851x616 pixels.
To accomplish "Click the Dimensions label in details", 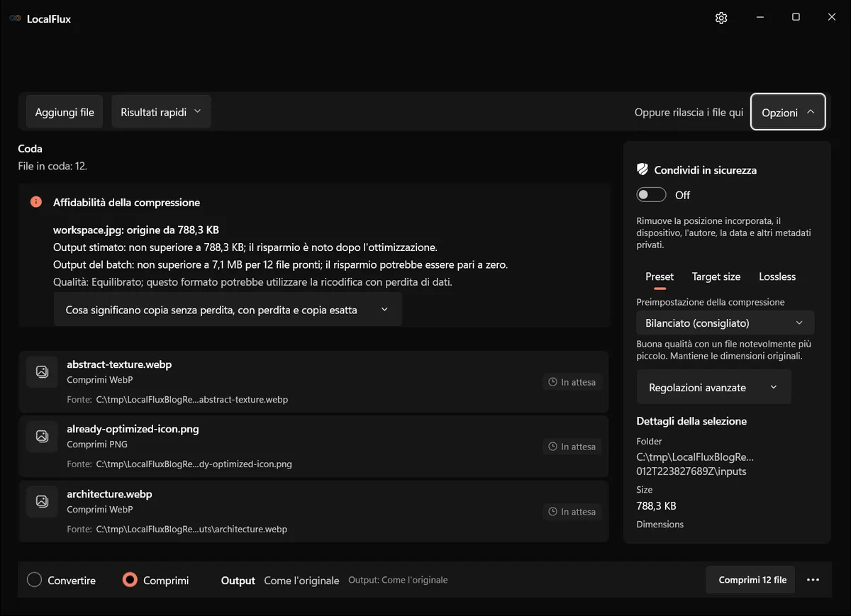I will (660, 525).
